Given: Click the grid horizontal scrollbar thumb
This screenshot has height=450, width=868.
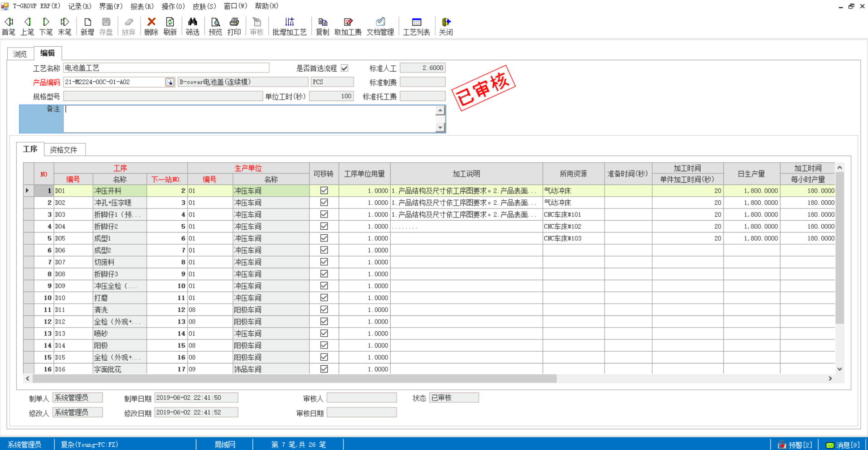Looking at the screenshot, I should pyautogui.click(x=294, y=378).
